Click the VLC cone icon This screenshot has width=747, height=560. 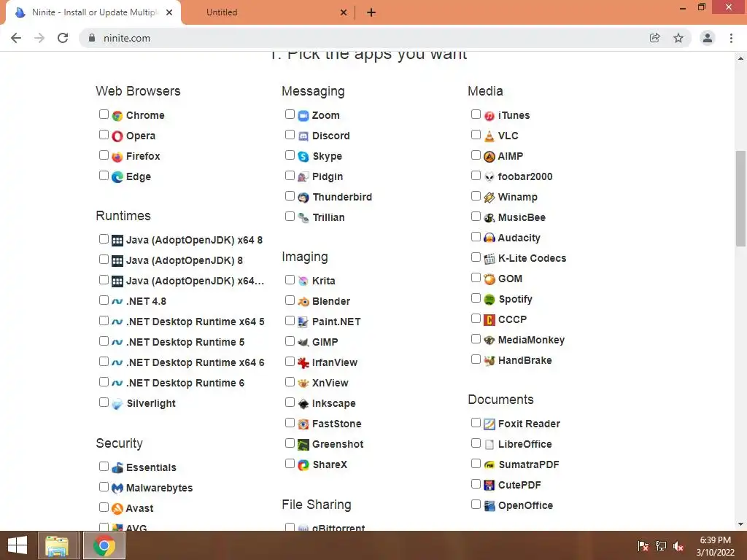pos(489,136)
